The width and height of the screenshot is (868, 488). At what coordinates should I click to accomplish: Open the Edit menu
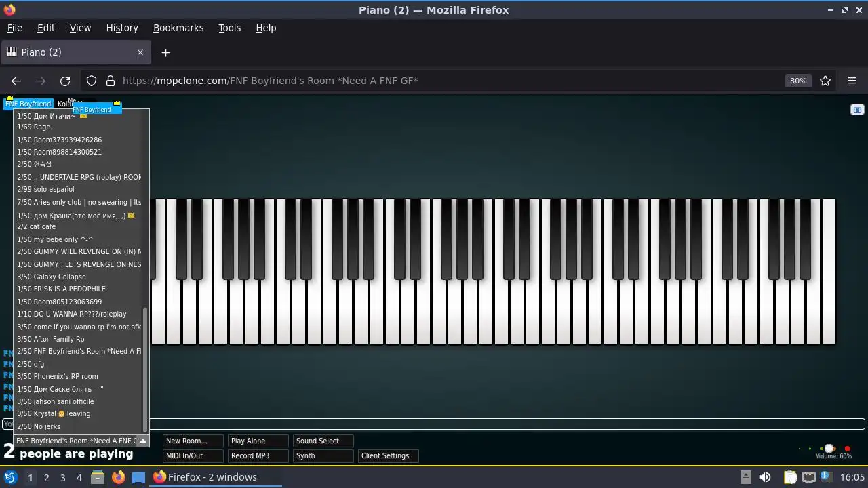point(46,28)
